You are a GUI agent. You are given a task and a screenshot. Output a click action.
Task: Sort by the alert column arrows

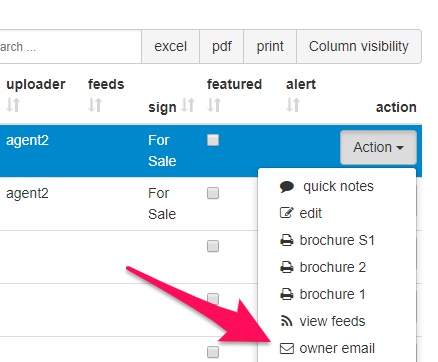click(293, 105)
